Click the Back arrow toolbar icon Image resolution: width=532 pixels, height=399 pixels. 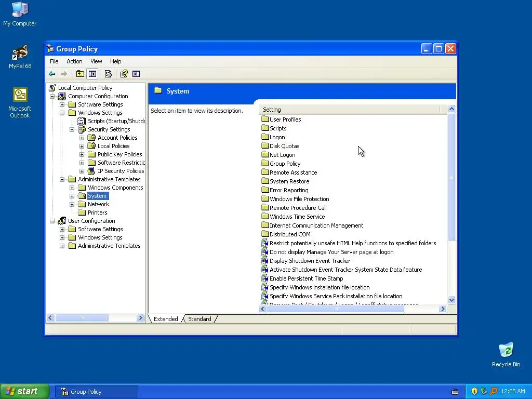coord(52,74)
